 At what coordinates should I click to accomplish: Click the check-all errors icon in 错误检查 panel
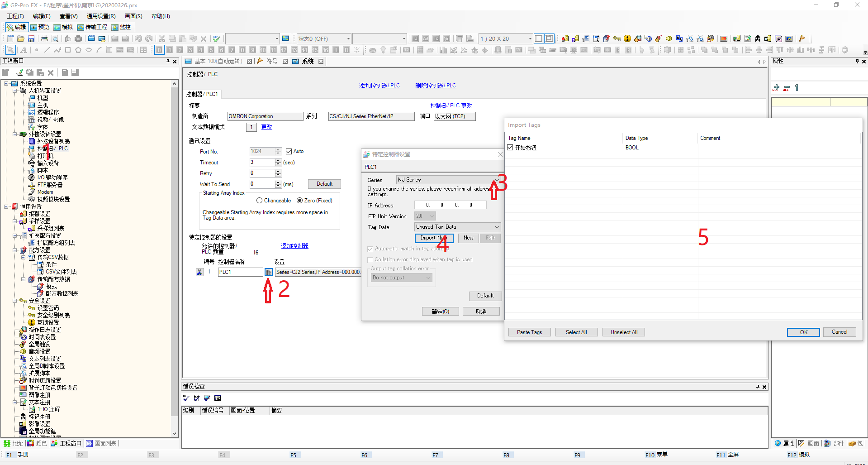pyautogui.click(x=186, y=398)
